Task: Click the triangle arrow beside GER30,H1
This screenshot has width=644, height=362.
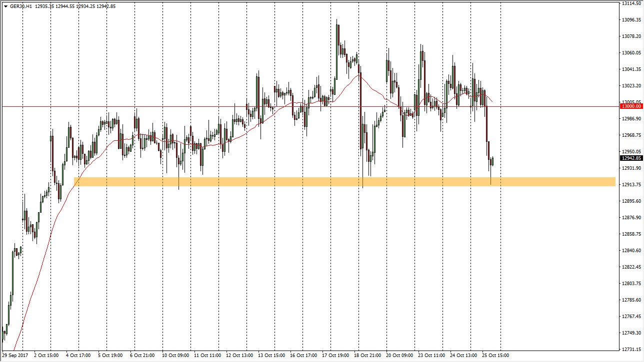Action: (5, 6)
